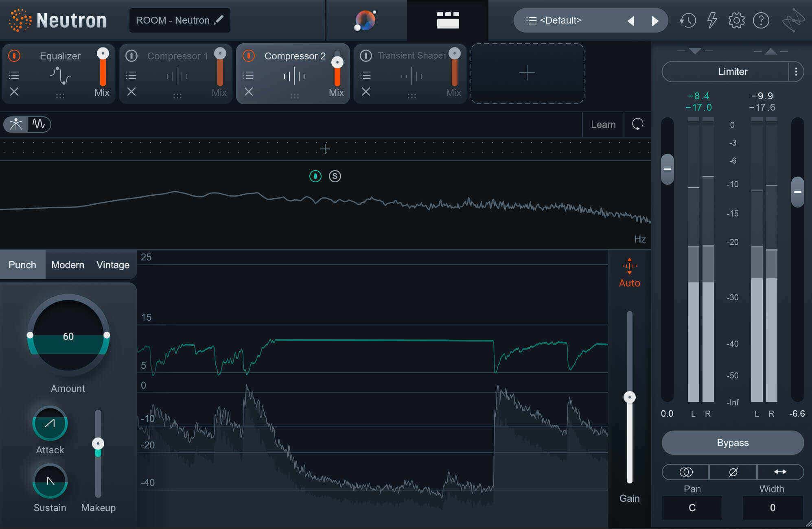
Task: Select the Punch mode tab
Action: point(22,264)
